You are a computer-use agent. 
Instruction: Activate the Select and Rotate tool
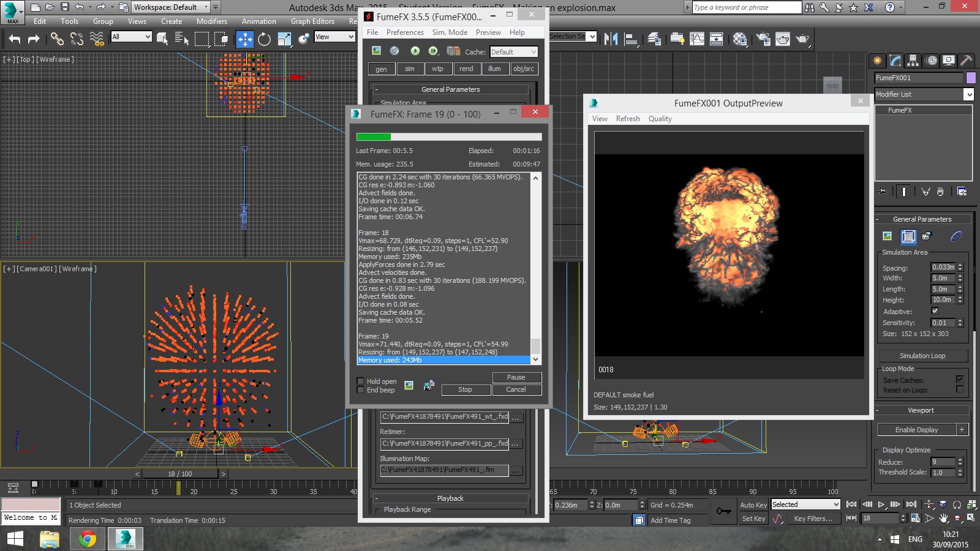point(264,39)
